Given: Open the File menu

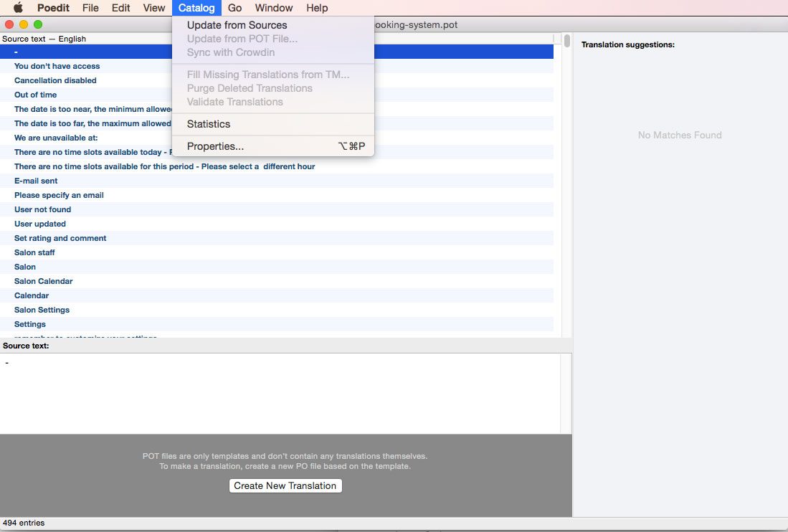Looking at the screenshot, I should pyautogui.click(x=90, y=8).
